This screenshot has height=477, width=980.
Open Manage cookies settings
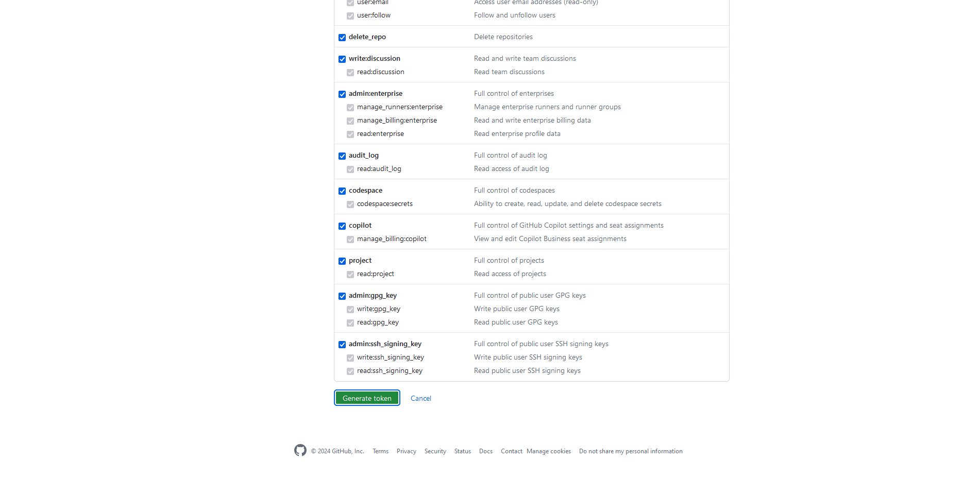pyautogui.click(x=548, y=451)
